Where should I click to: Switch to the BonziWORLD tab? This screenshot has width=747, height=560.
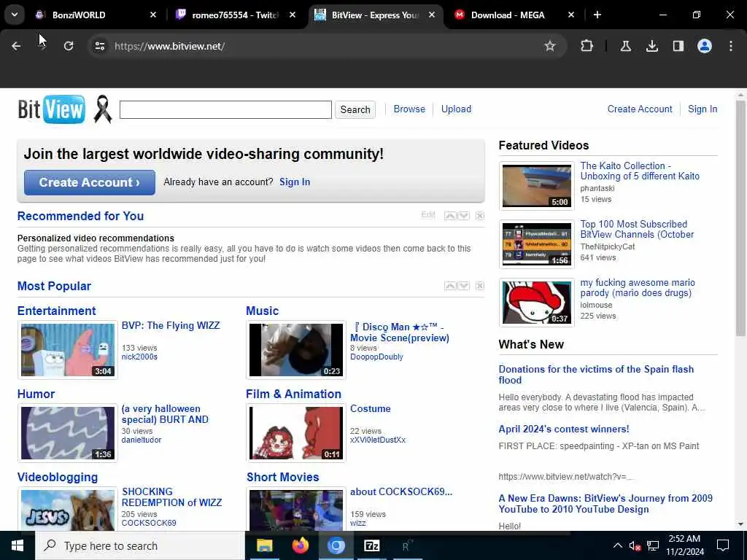[x=86, y=15]
